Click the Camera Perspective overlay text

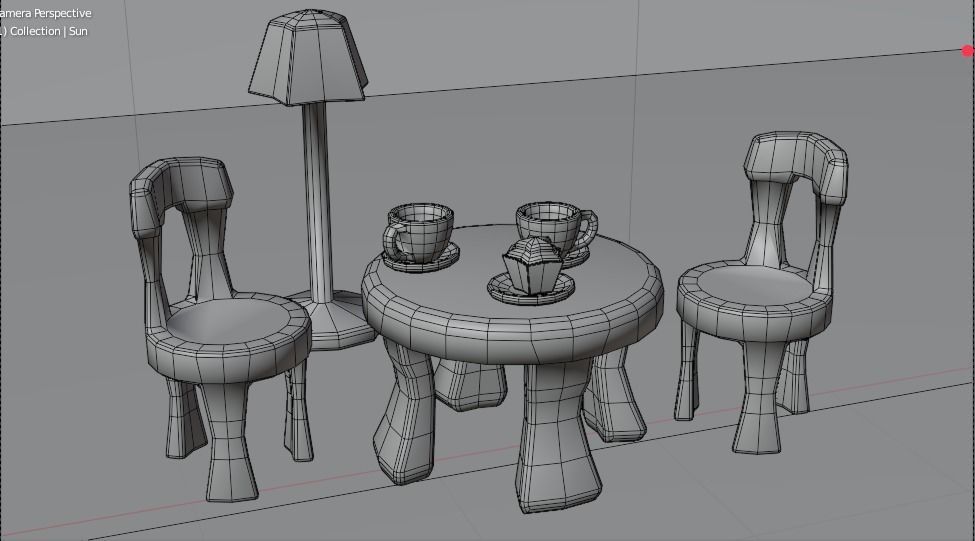click(45, 13)
